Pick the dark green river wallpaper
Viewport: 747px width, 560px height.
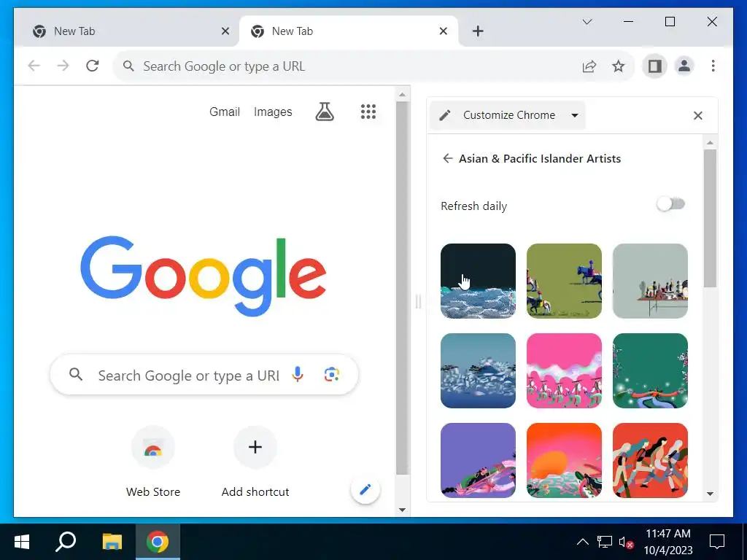[650, 370]
